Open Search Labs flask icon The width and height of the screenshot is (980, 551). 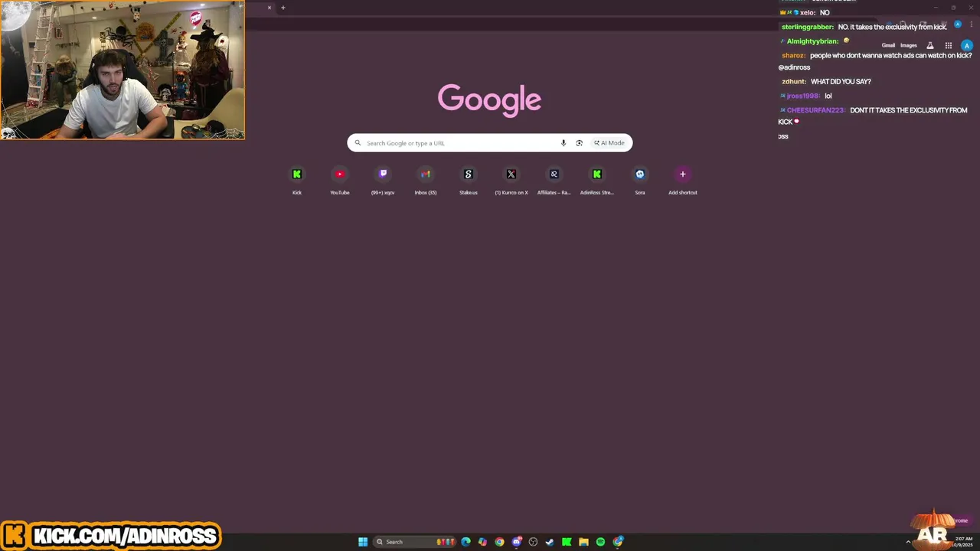point(930,45)
